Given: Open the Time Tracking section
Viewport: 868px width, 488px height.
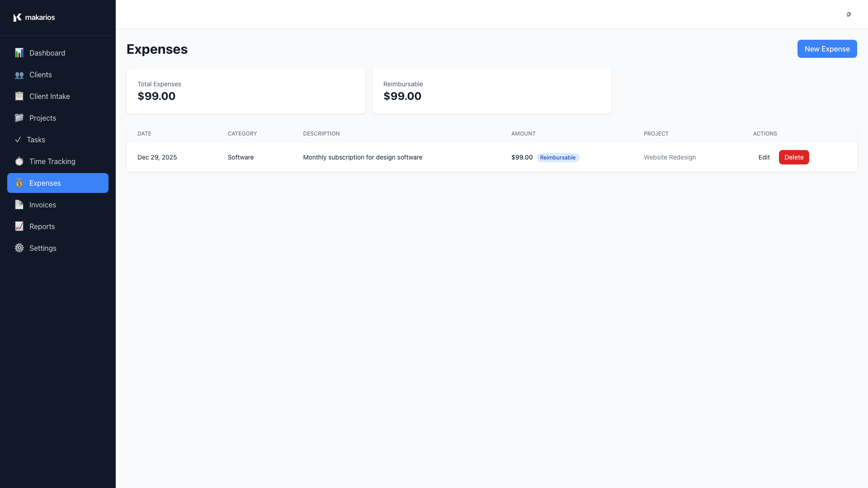Looking at the screenshot, I should pyautogui.click(x=52, y=161).
